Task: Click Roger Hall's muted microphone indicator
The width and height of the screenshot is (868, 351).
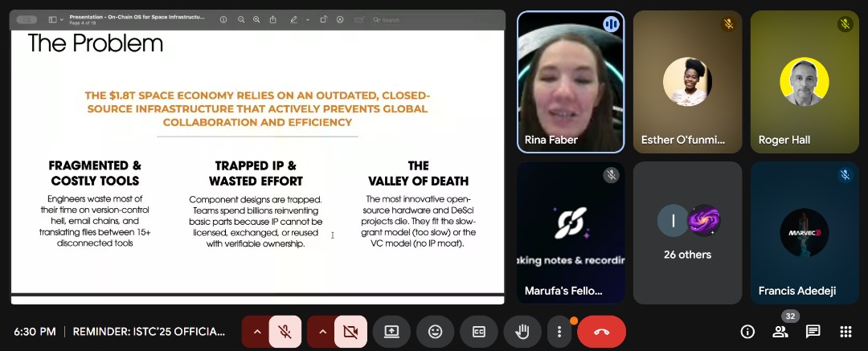Action: [845, 24]
